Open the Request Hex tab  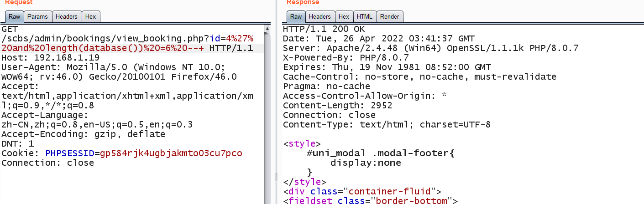91,17
